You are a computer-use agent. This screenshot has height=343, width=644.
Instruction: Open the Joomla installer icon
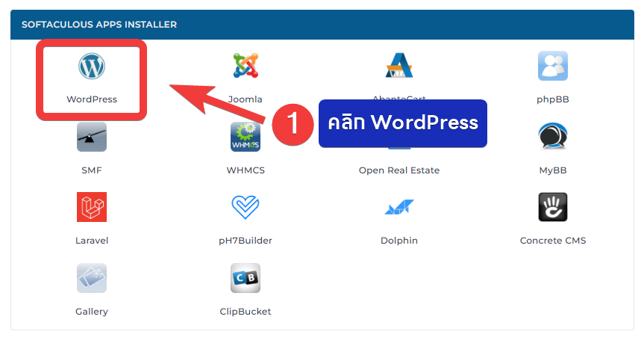point(246,66)
